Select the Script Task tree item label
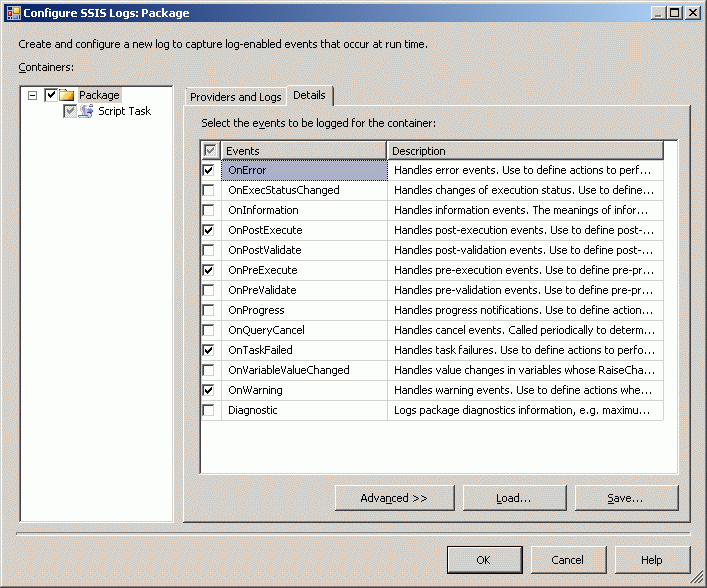The width and height of the screenshot is (707, 588). [124, 111]
